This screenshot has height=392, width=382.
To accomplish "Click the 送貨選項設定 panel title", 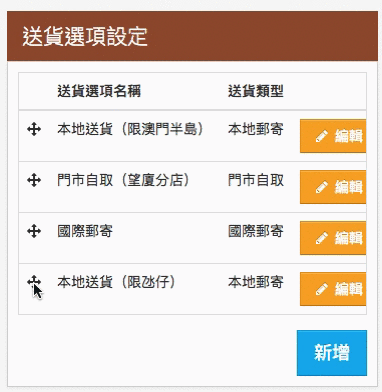I will pyautogui.click(x=85, y=36).
